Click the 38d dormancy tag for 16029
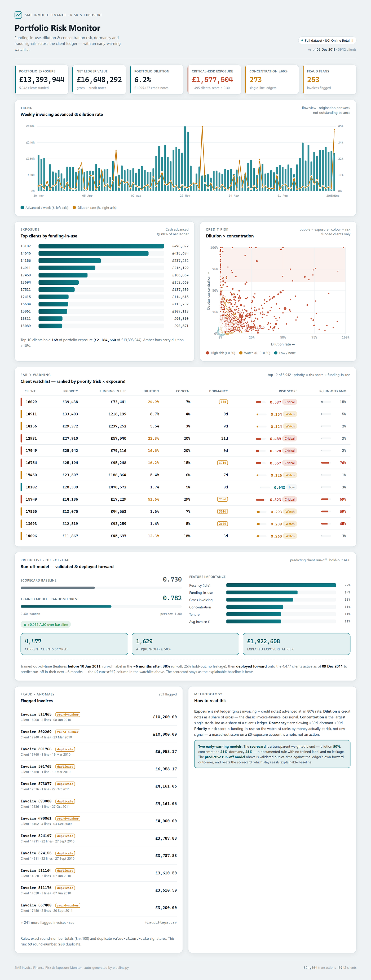Image resolution: width=371 pixels, height=980 pixels. 223,402
